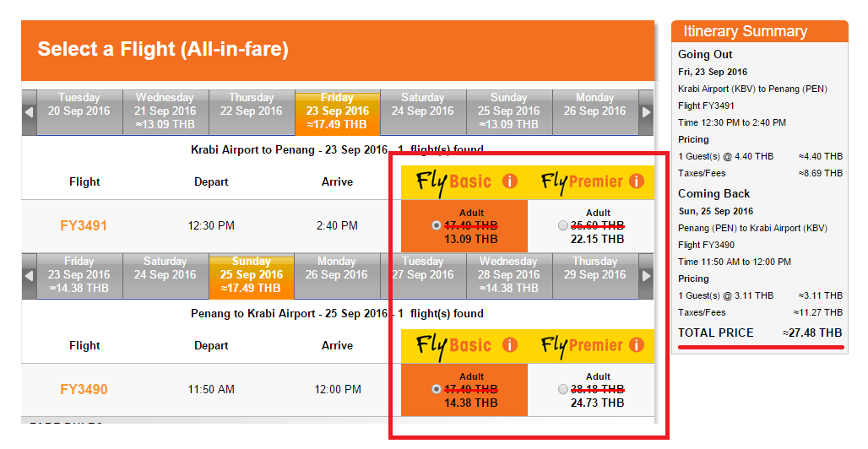Image resolution: width=868 pixels, height=449 pixels.
Task: Click FlyPremier info icon for return flight
Action: pos(636,345)
